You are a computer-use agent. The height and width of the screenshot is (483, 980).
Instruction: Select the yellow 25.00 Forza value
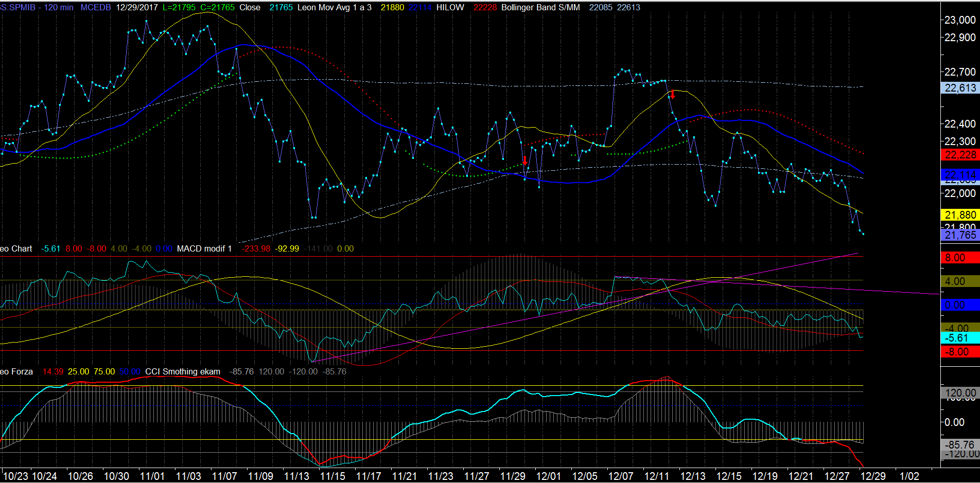click(78, 372)
